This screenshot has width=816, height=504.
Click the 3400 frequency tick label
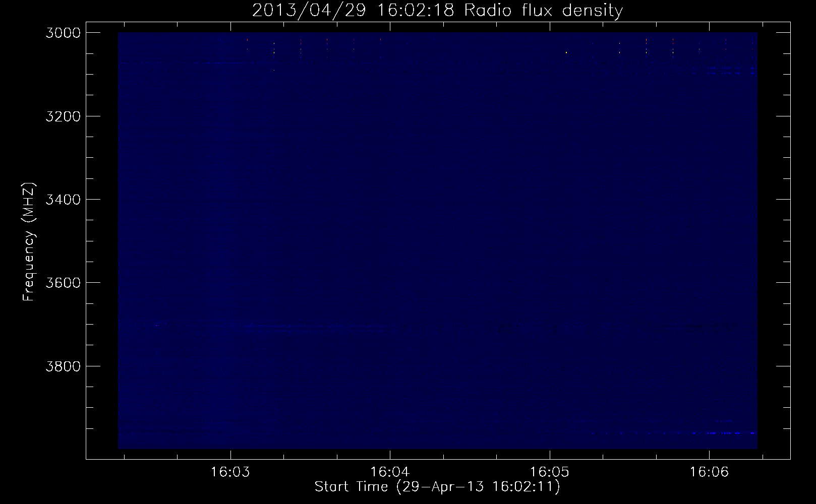[x=63, y=200]
